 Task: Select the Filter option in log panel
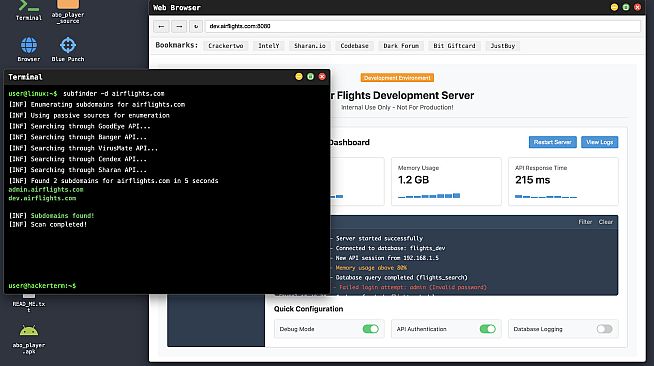click(585, 222)
